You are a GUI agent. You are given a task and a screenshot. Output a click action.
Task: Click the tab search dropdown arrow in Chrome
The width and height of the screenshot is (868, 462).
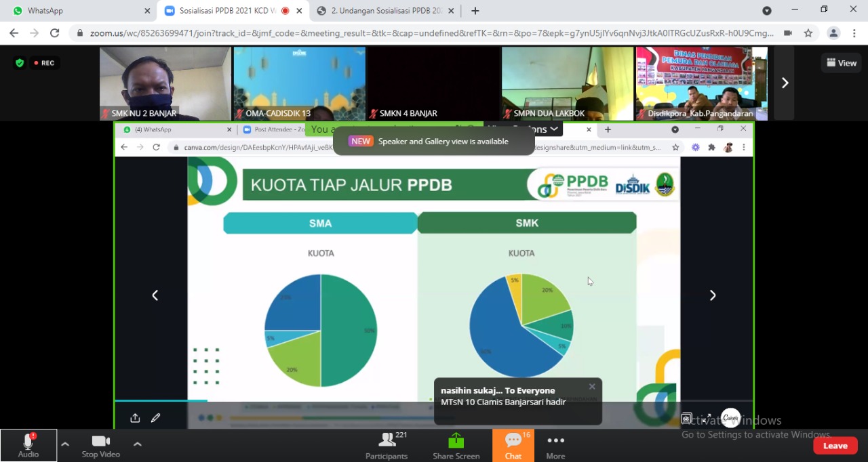pyautogui.click(x=767, y=11)
